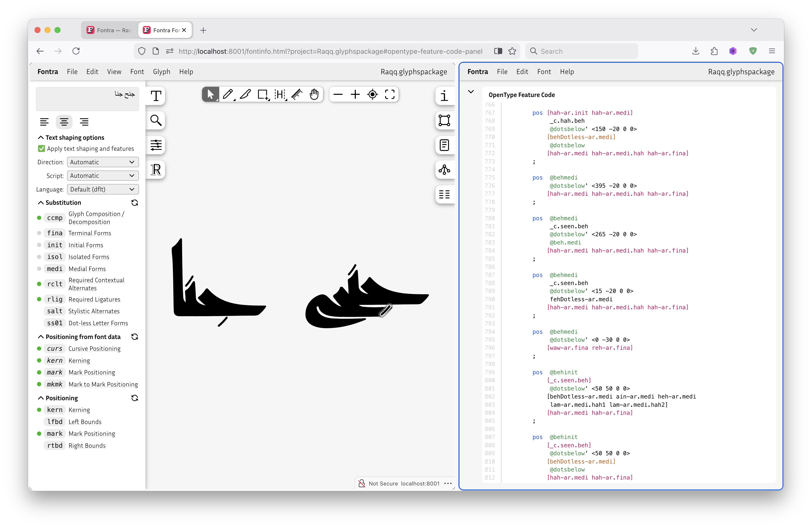The height and width of the screenshot is (528, 812).
Task: Zoom to fit with target icon
Action: coord(372,94)
